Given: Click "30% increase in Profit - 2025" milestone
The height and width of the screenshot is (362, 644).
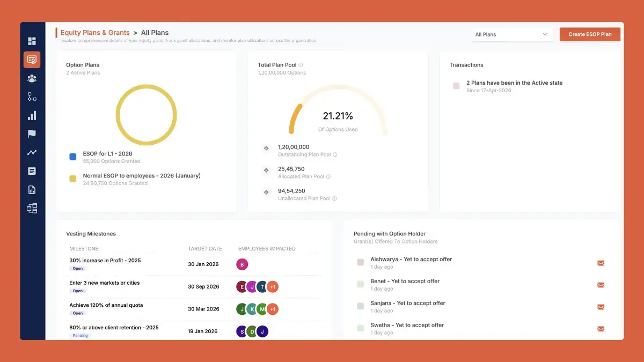Looking at the screenshot, I should click(105, 261).
